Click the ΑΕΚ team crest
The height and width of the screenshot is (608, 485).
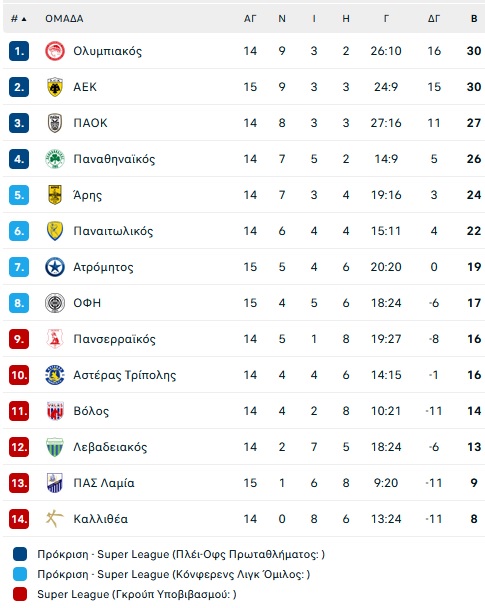click(x=55, y=87)
